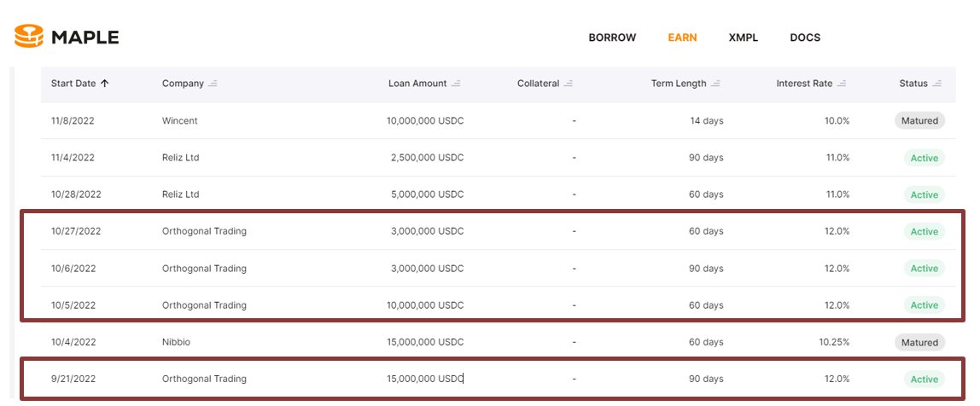Click the Active badge for 9/21/2022 loan
The height and width of the screenshot is (406, 980).
[x=925, y=380]
